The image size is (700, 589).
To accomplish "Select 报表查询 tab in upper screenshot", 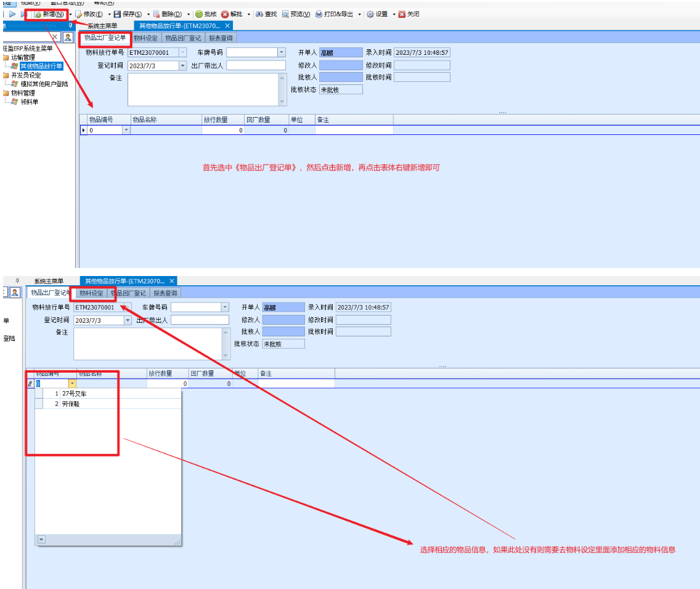I will [x=221, y=38].
